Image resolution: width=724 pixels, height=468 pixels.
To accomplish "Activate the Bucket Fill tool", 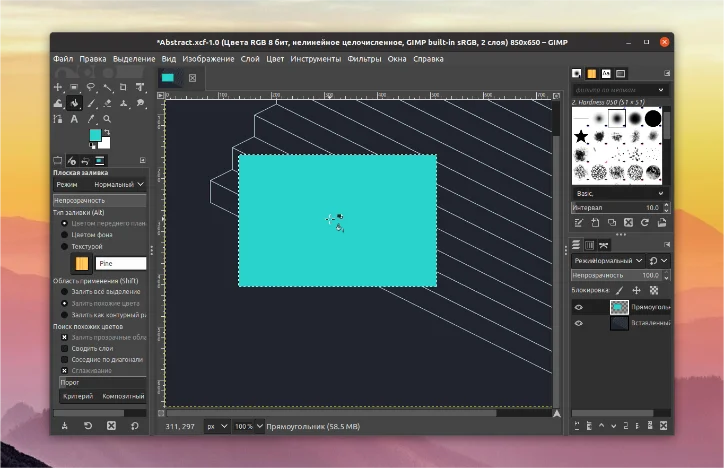I will [x=74, y=103].
